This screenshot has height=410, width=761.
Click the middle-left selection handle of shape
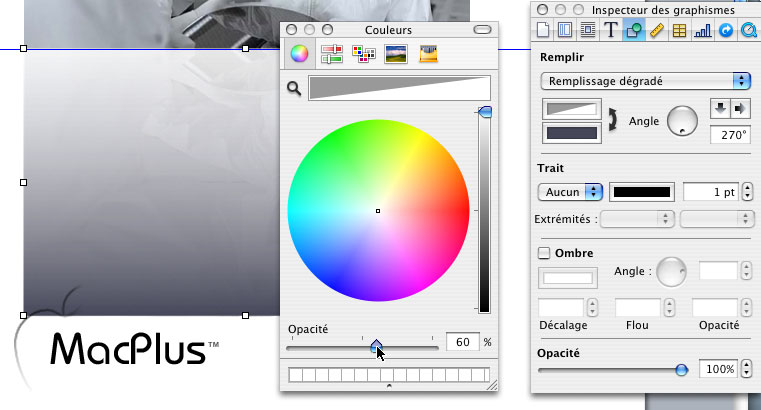click(x=23, y=182)
